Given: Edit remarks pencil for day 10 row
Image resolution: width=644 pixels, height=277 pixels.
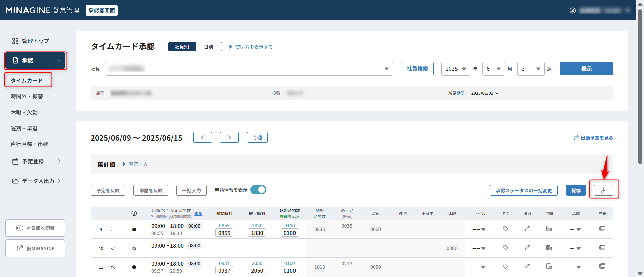Looking at the screenshot, I should 527,248.
